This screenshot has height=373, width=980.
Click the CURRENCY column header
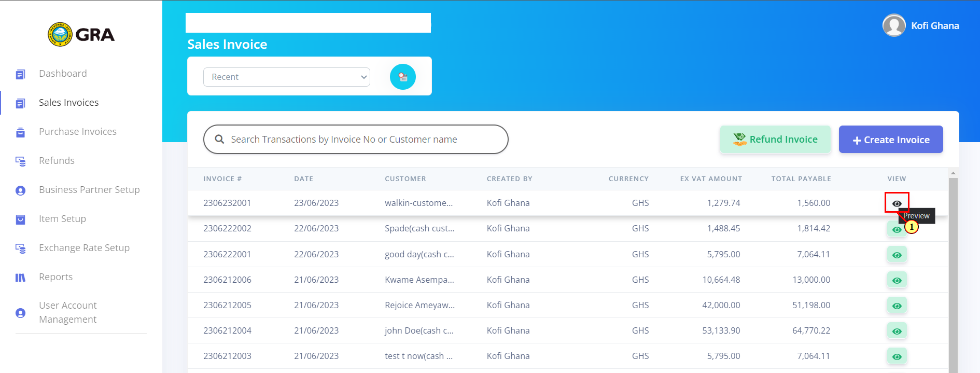coord(628,178)
